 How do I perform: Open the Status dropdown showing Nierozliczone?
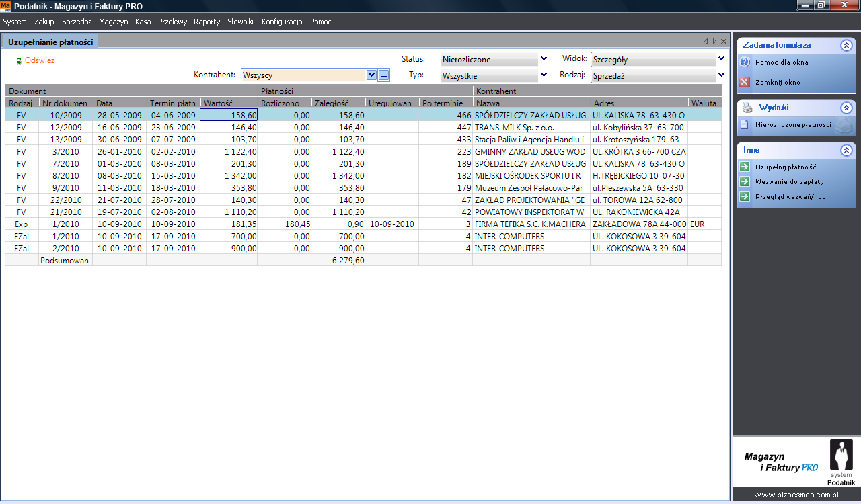click(x=544, y=59)
